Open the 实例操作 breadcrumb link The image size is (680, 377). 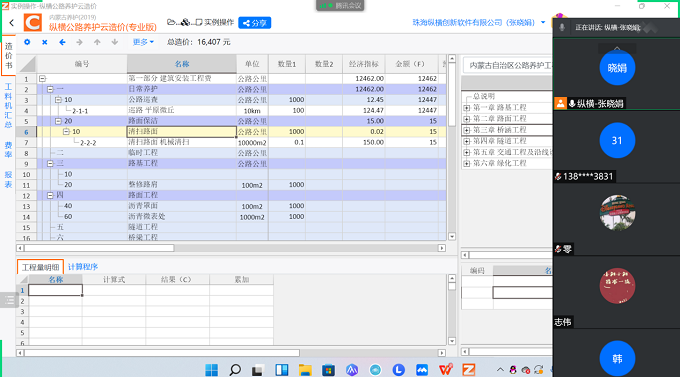coord(219,22)
